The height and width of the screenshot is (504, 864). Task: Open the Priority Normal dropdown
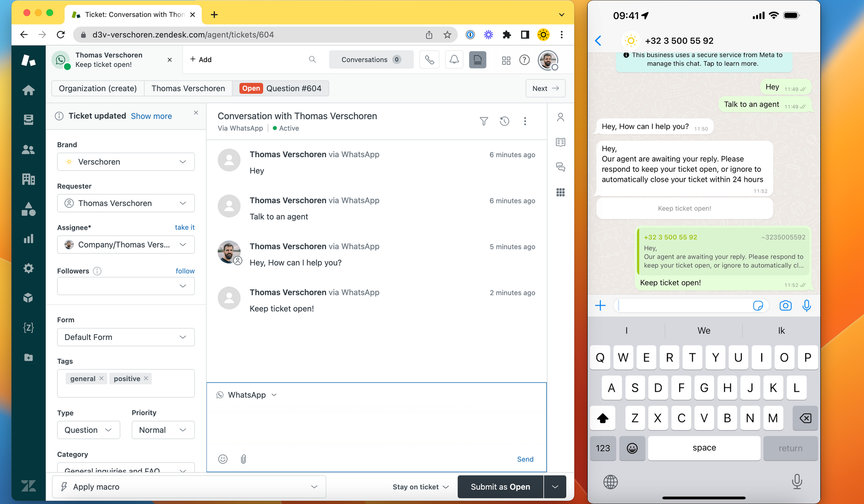[x=163, y=430]
